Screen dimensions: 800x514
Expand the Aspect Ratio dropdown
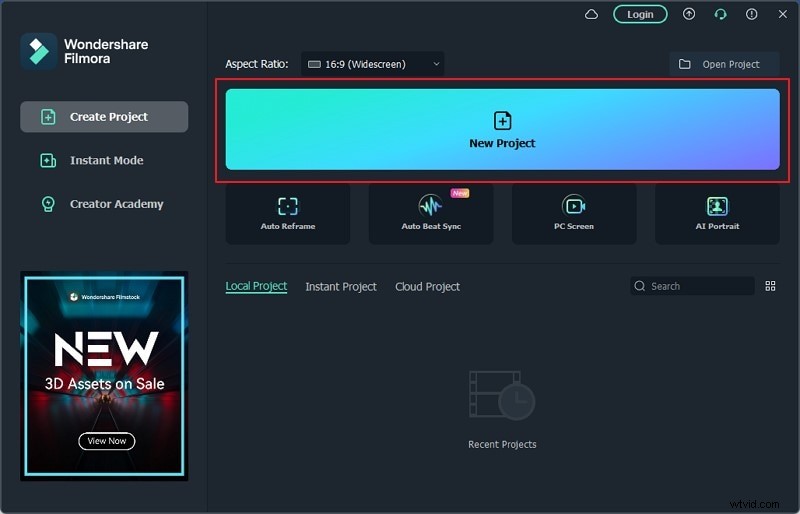coord(373,64)
